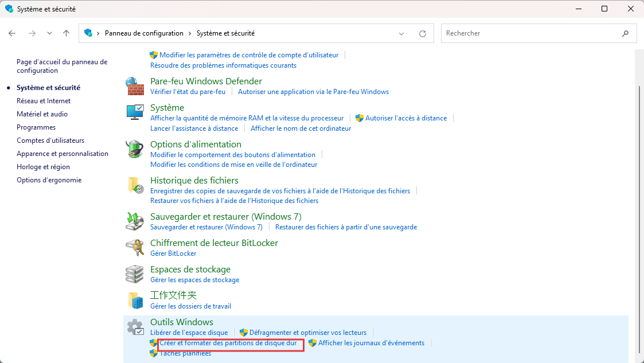Viewport: 644px width, 363px height.
Task: Click the Chiffrement de lecteur BitLocker key icon
Action: coord(134,247)
